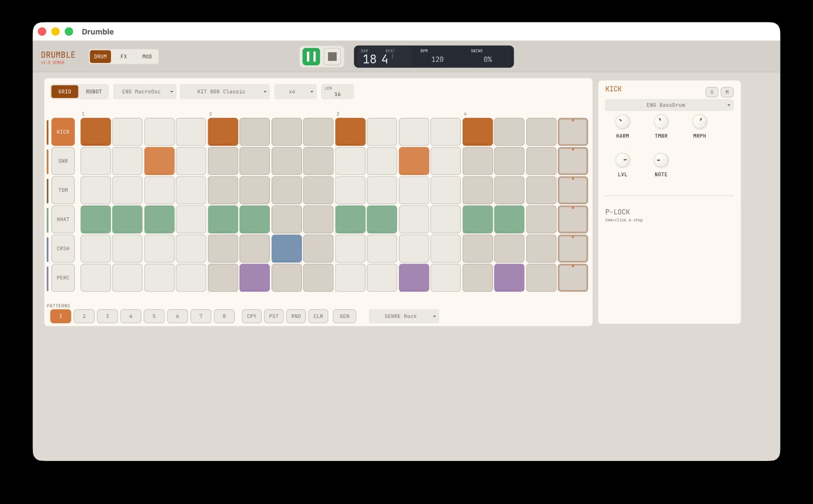The height and width of the screenshot is (504, 813).
Task: Select the PERC track label
Action: pos(63,278)
